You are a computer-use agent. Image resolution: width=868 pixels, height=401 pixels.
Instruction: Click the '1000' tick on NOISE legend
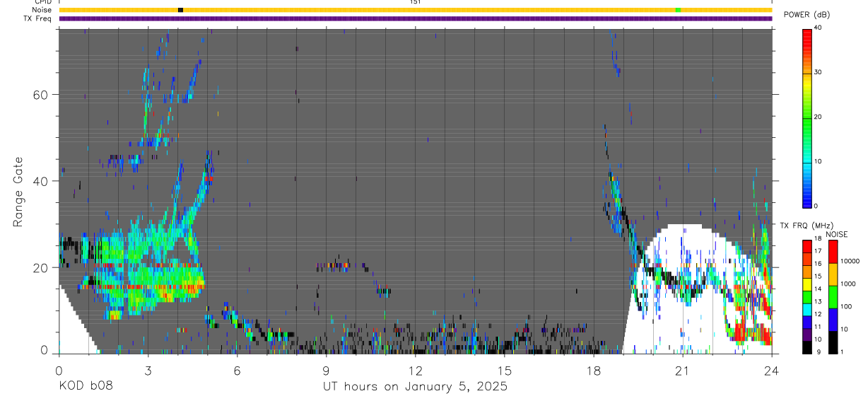point(850,284)
